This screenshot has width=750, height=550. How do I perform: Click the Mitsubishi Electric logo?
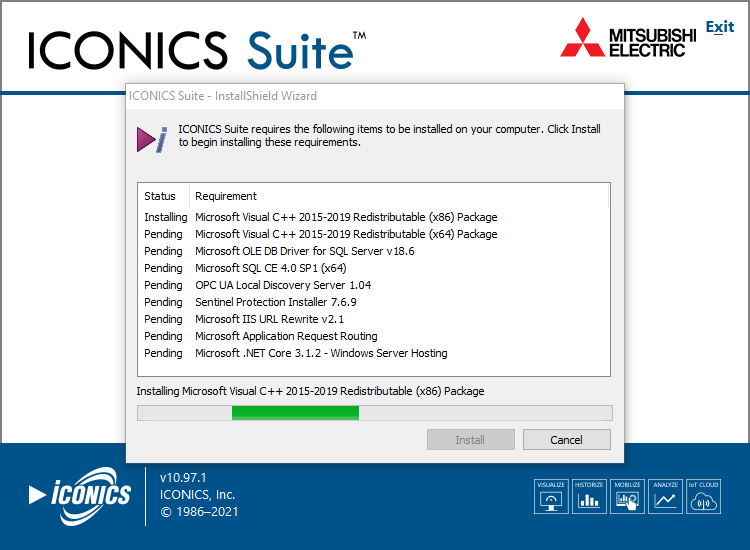click(628, 38)
